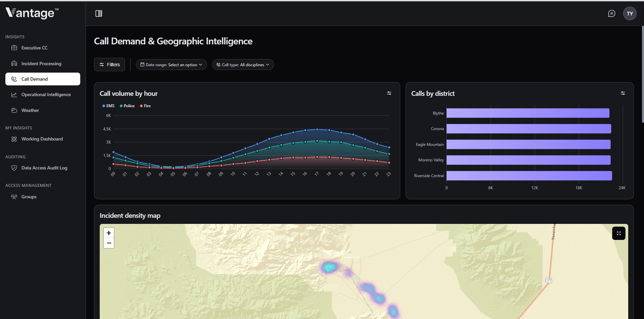Open Data Access Audit Log
The height and width of the screenshot is (319, 644).
pos(43,168)
